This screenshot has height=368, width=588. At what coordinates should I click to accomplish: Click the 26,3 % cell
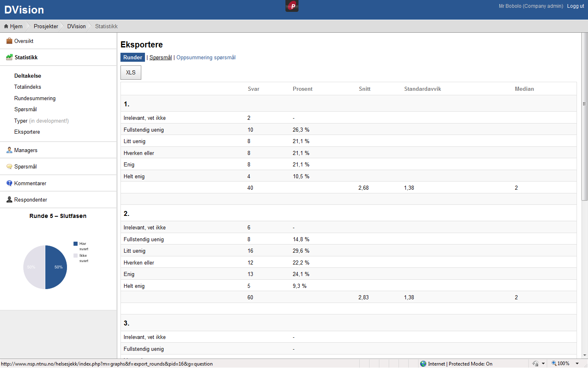(301, 130)
